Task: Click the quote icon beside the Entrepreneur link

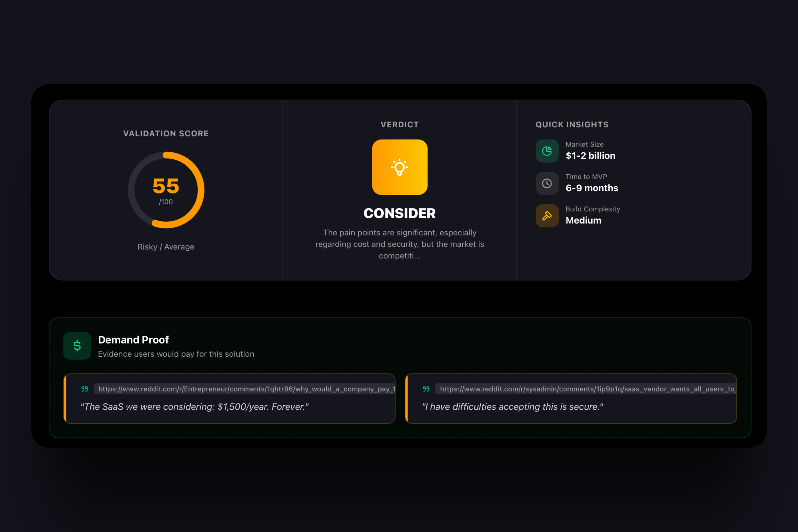Action: coord(85,389)
